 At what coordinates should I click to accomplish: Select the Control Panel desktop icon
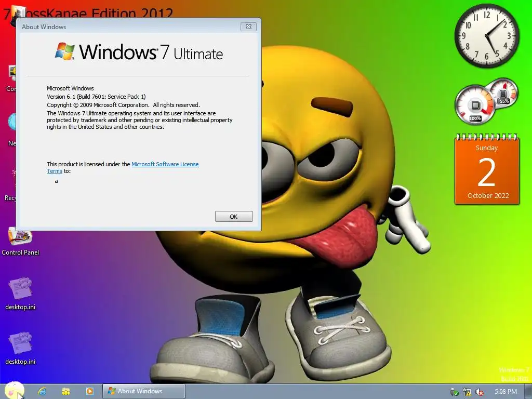20,241
